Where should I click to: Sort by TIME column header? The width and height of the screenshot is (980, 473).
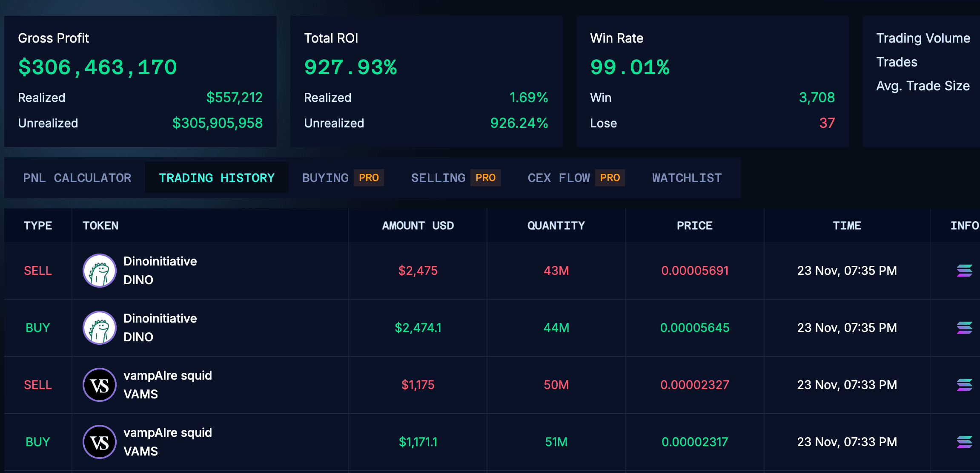pyautogui.click(x=847, y=225)
